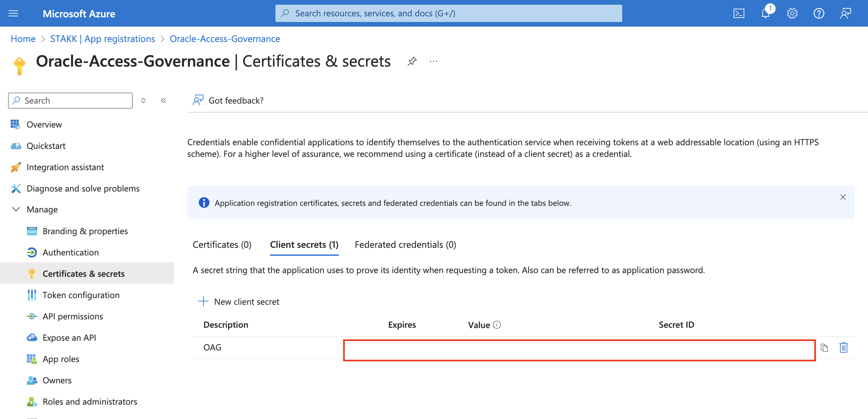Click the Branding & properties icon
The image size is (868, 419).
(x=32, y=231)
